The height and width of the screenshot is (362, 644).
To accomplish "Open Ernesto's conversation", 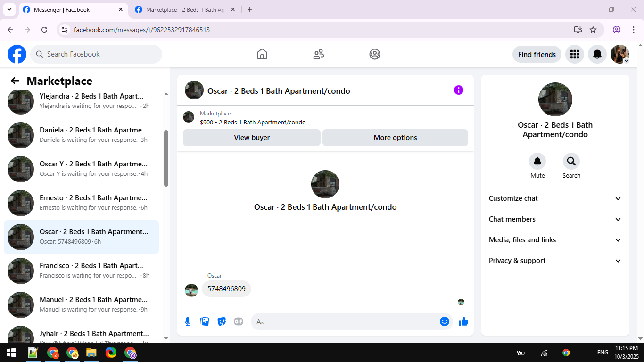I will click(x=81, y=203).
